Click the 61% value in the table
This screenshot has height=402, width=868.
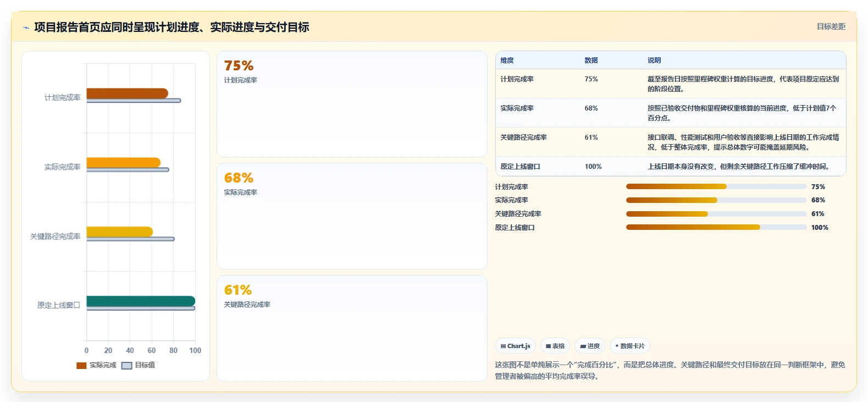coord(591,137)
